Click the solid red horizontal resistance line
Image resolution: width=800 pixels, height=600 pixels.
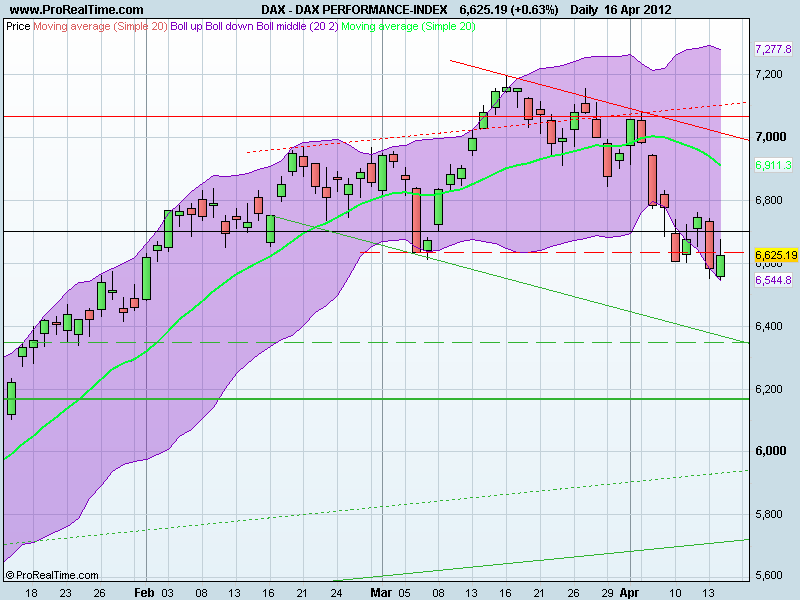click(x=377, y=116)
